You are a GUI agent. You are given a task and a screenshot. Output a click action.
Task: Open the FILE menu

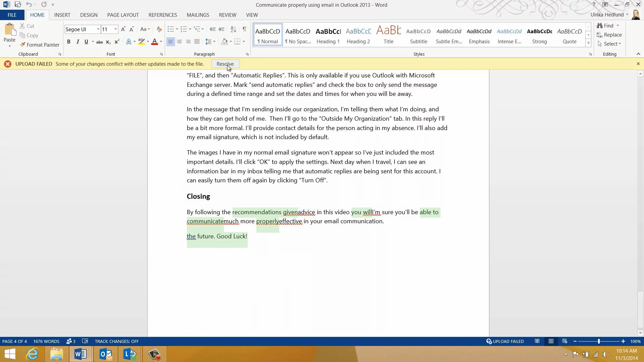click(12, 15)
